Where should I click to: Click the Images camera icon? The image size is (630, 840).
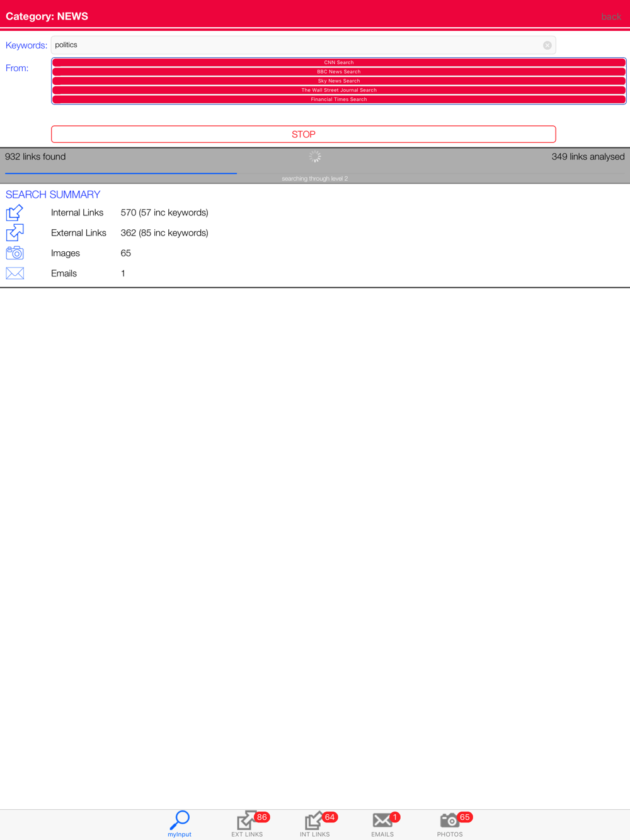coord(14,253)
